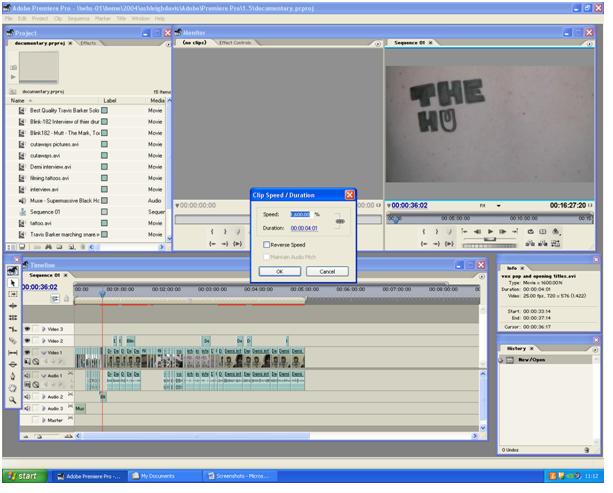Open Output settings button in Program monitor
Viewport: 613px width, 493px height.
pyautogui.click(x=556, y=231)
